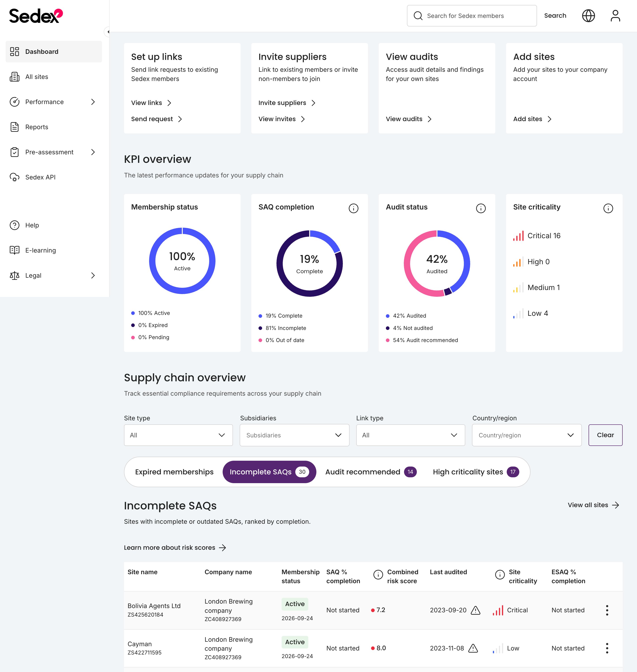Click the Search for Sedex members field

point(472,15)
